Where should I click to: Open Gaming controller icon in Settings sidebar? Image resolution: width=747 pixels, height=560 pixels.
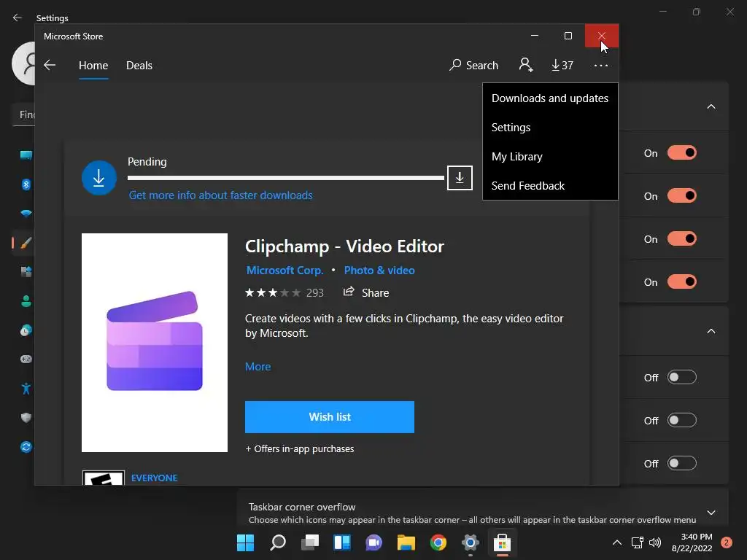tap(26, 359)
